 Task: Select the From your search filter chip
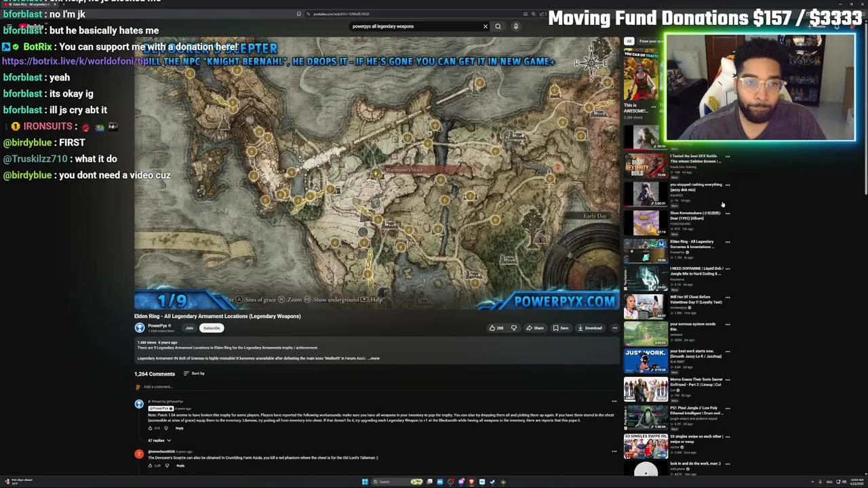[651, 41]
